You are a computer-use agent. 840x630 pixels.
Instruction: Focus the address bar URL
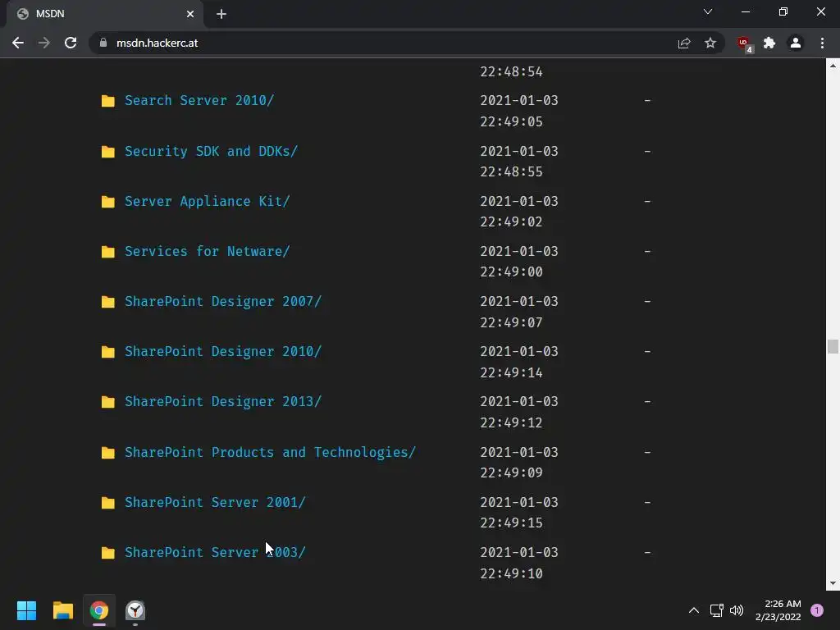coord(157,43)
